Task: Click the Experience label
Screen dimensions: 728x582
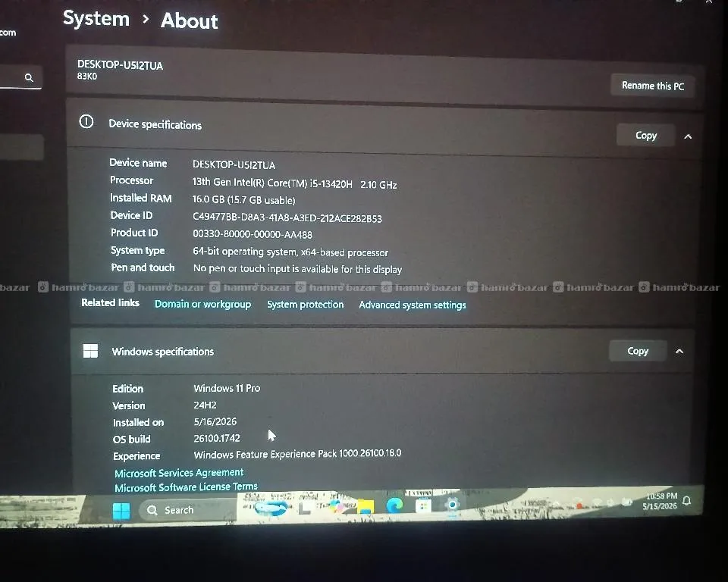Action: 136,456
